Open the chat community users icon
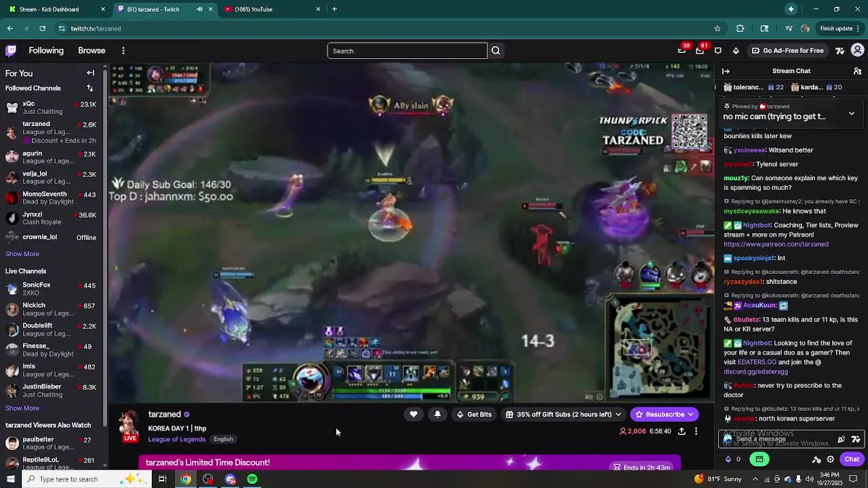The width and height of the screenshot is (868, 488). coord(857,71)
